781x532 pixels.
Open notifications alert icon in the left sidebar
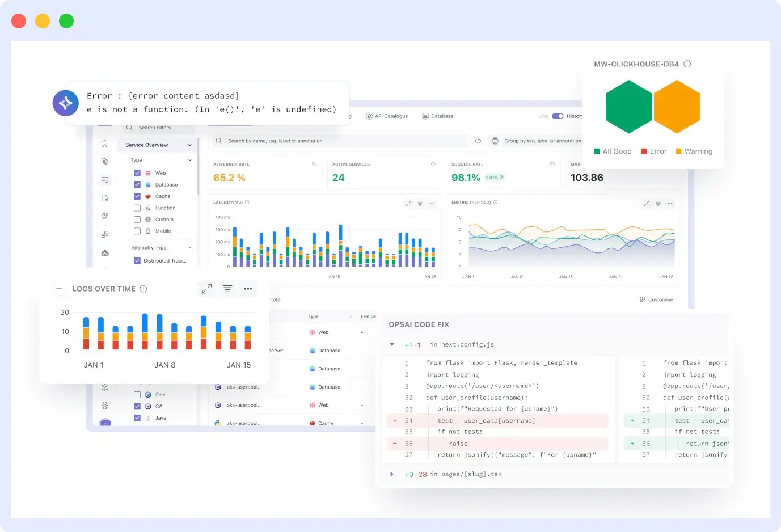pos(105,214)
